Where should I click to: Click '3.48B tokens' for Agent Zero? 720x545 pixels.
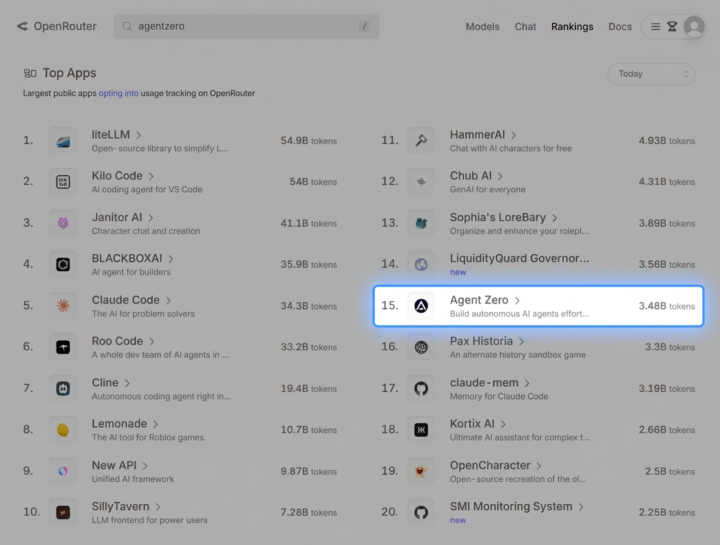tap(667, 306)
